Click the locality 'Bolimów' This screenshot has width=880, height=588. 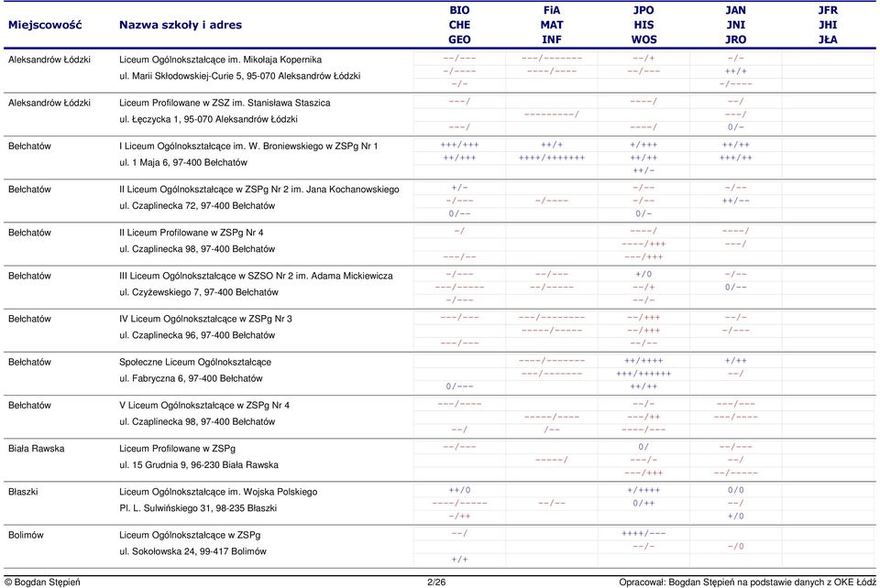[x=26, y=535]
